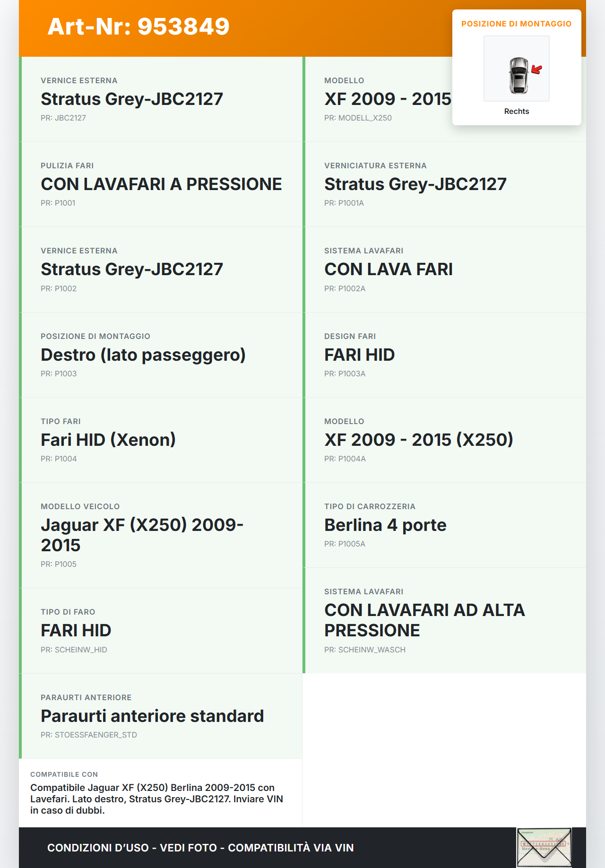Click the PR: JBC2127 paint code text

pyautogui.click(x=63, y=118)
